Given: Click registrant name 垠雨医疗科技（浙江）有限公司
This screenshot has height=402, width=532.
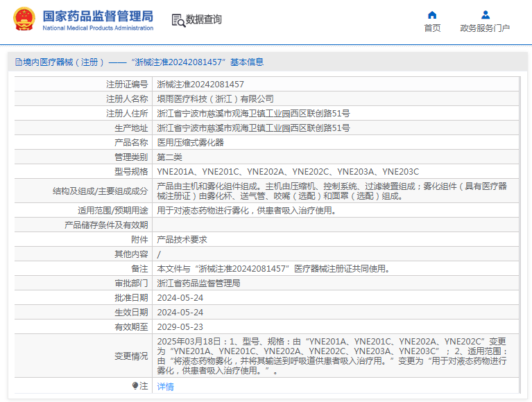Looking at the screenshot, I should tap(215, 99).
